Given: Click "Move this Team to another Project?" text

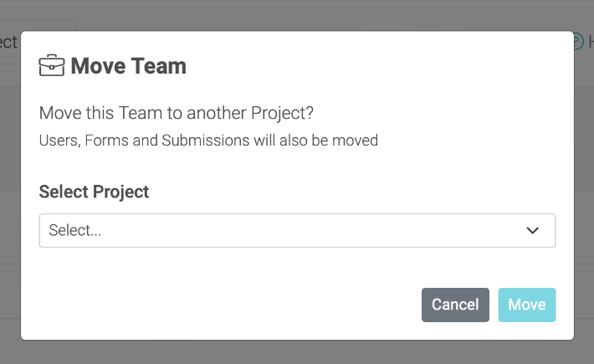Looking at the screenshot, I should 177,113.
